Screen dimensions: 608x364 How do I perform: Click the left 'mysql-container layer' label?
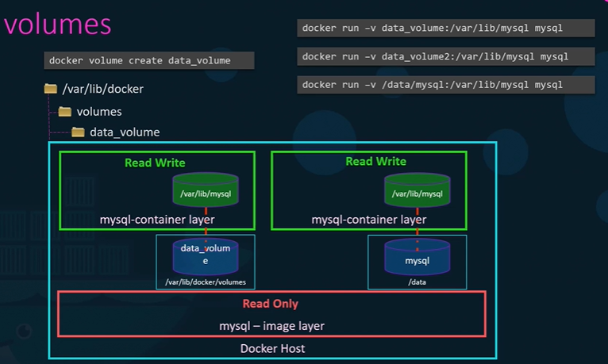click(x=157, y=220)
